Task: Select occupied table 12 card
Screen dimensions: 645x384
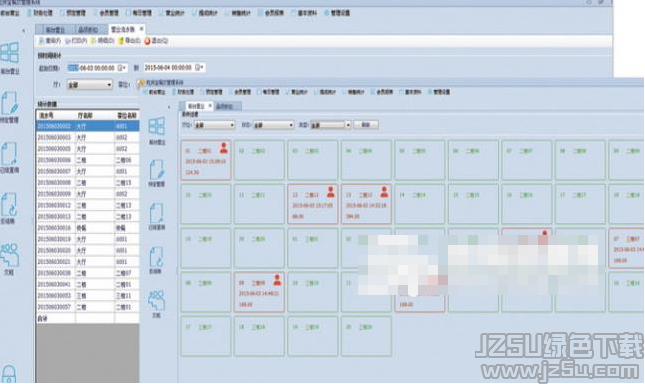Action: [313, 204]
